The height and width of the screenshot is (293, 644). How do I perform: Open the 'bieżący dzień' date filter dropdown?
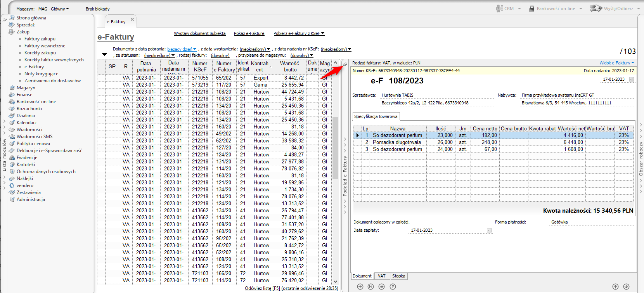(182, 49)
